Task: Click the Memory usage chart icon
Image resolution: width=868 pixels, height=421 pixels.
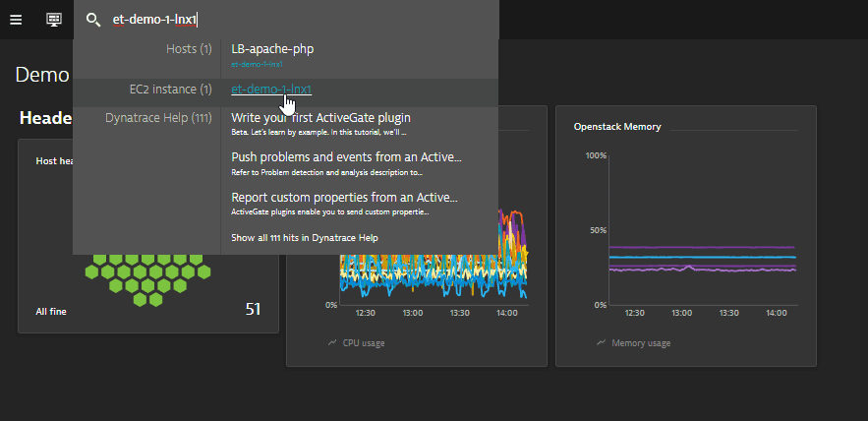Action: 601,343
